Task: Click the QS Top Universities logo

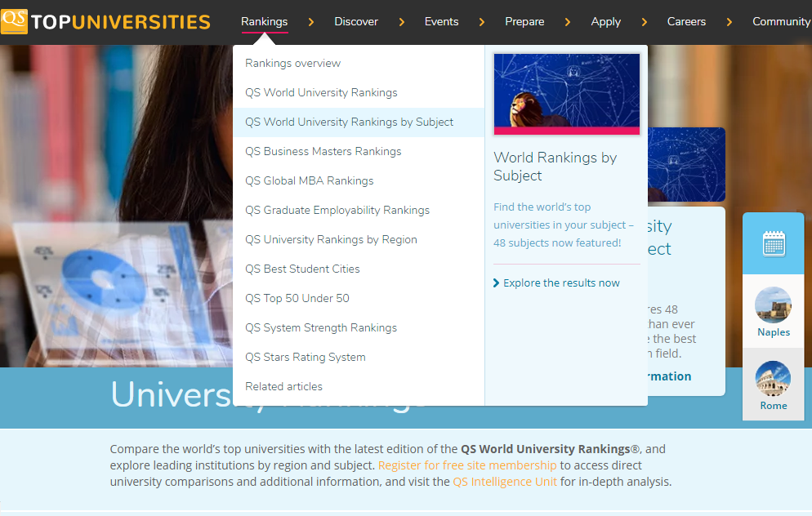Action: 105,21
